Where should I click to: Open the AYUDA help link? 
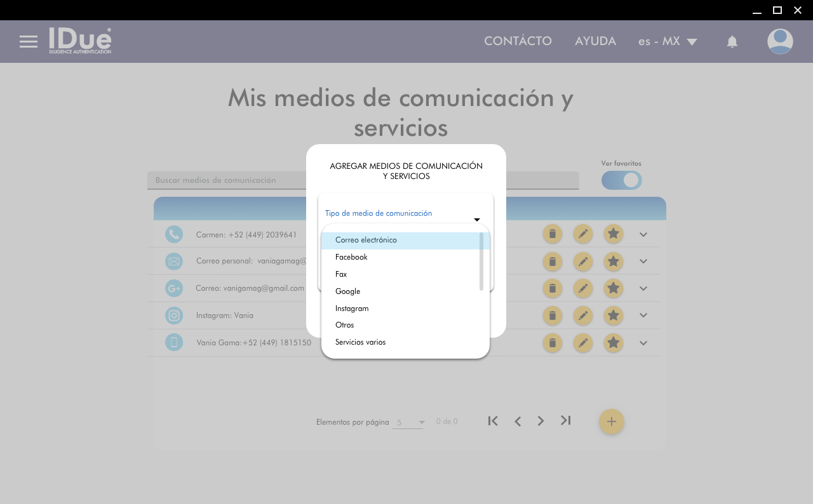pyautogui.click(x=595, y=41)
